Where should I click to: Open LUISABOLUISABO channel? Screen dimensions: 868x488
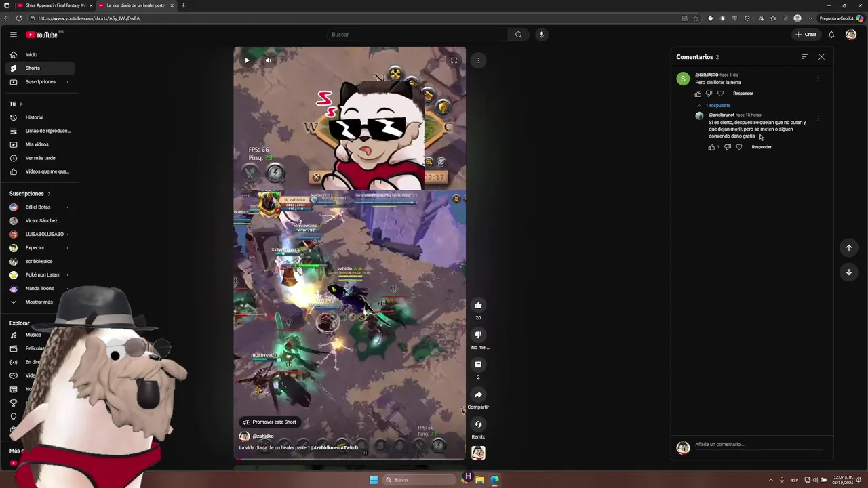click(44, 235)
